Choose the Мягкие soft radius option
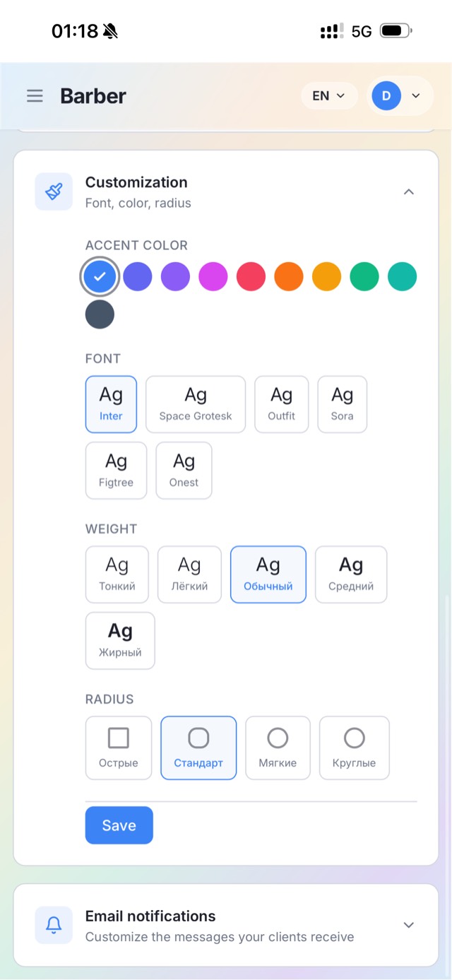 pyautogui.click(x=278, y=748)
